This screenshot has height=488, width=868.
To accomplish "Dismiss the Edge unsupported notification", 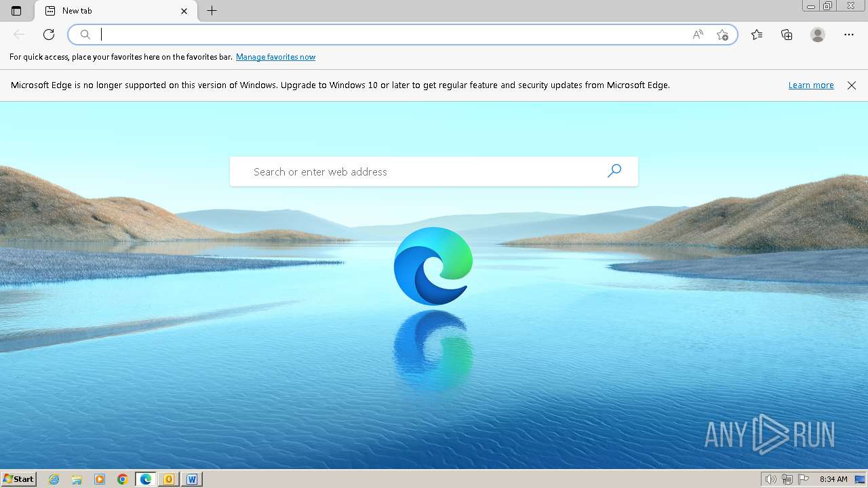I will tap(852, 85).
